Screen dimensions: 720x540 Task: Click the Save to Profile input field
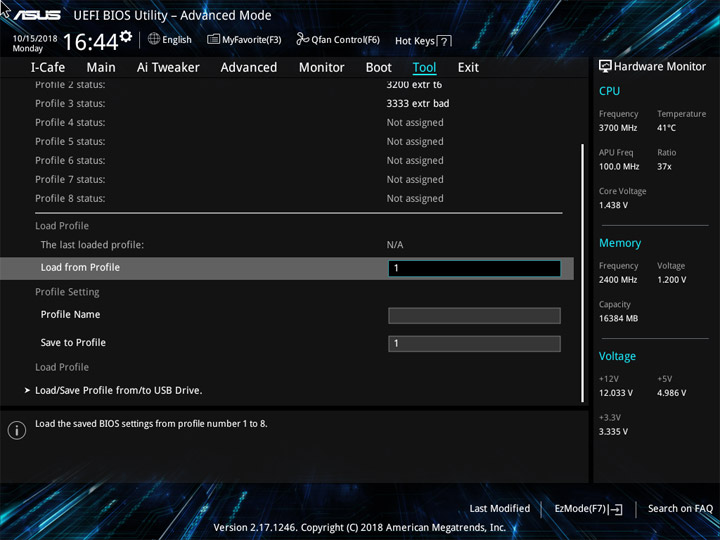coord(474,343)
